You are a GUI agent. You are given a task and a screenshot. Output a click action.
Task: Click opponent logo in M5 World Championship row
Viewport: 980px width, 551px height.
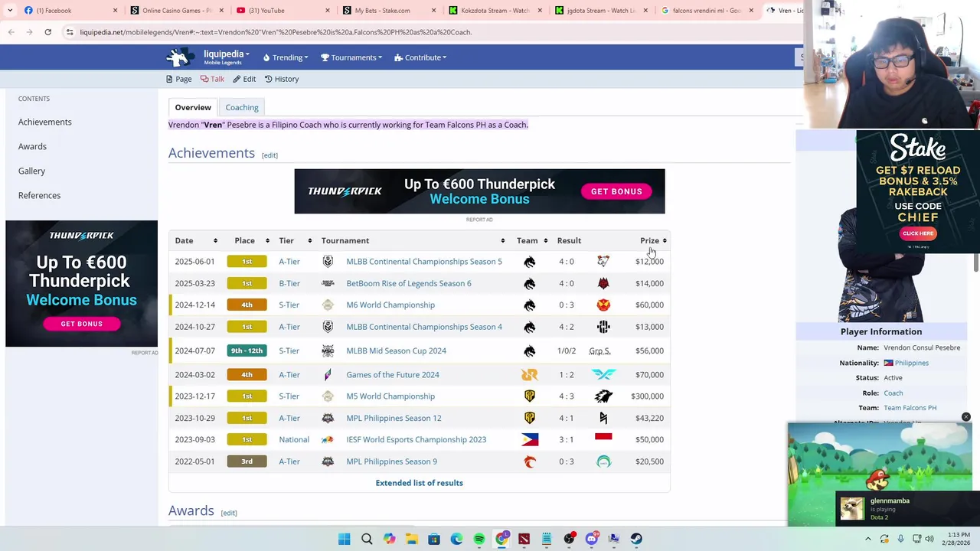tap(603, 396)
